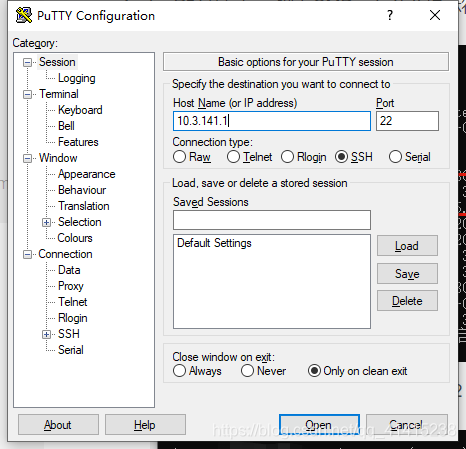Collapse the Session tree node

click(27, 62)
